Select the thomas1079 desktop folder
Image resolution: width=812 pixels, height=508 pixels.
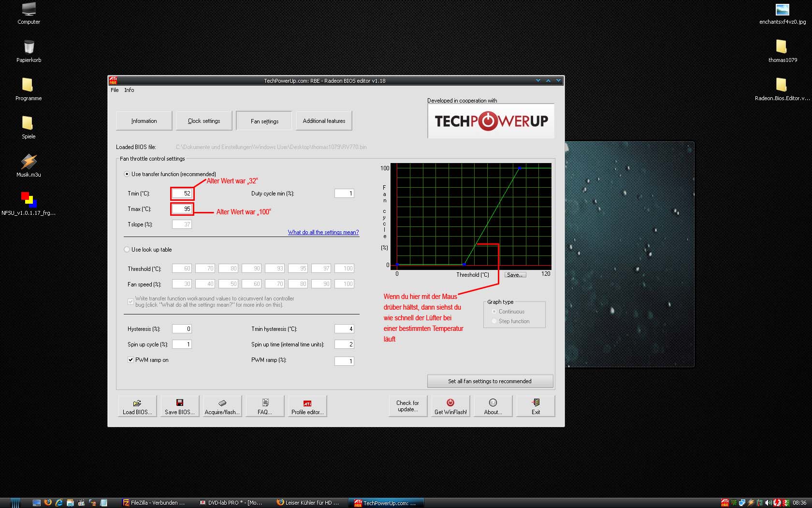(x=783, y=52)
